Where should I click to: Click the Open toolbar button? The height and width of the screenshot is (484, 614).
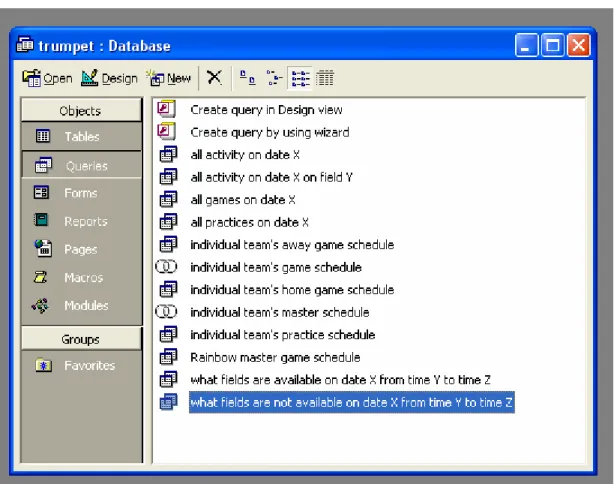tap(47, 78)
